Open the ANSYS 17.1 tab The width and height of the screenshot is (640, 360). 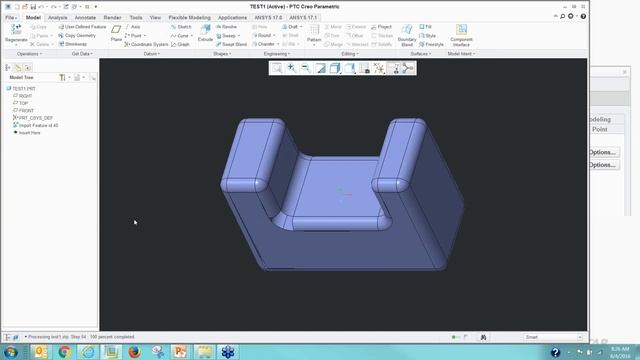(x=303, y=18)
